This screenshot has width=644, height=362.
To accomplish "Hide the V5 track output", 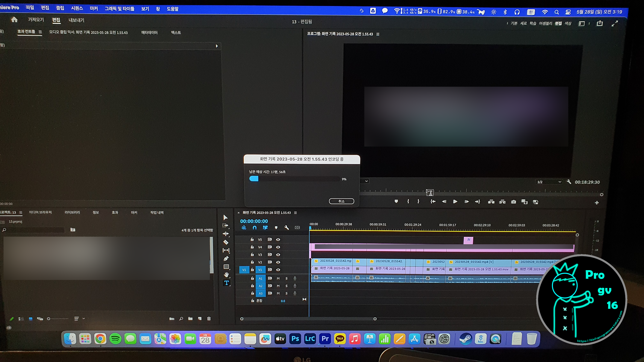I will (278, 239).
